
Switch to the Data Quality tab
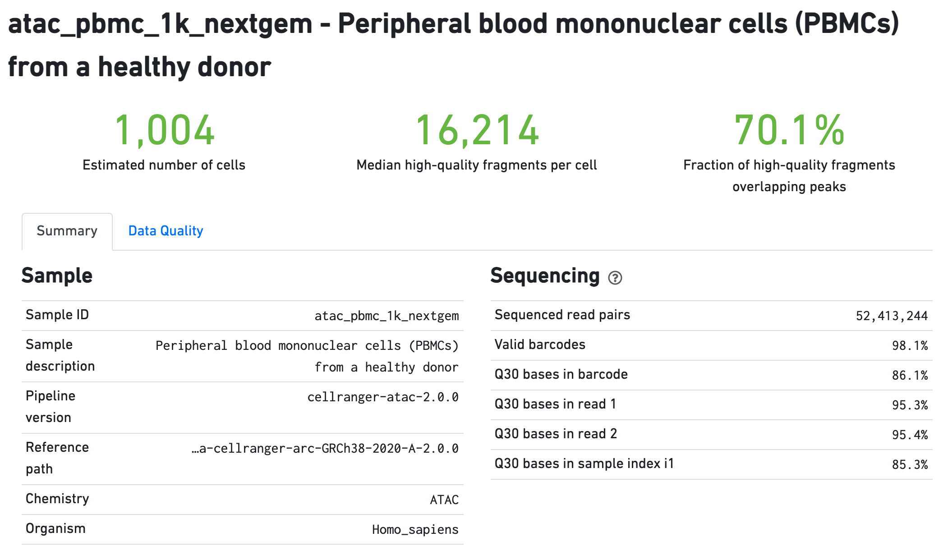point(166,231)
